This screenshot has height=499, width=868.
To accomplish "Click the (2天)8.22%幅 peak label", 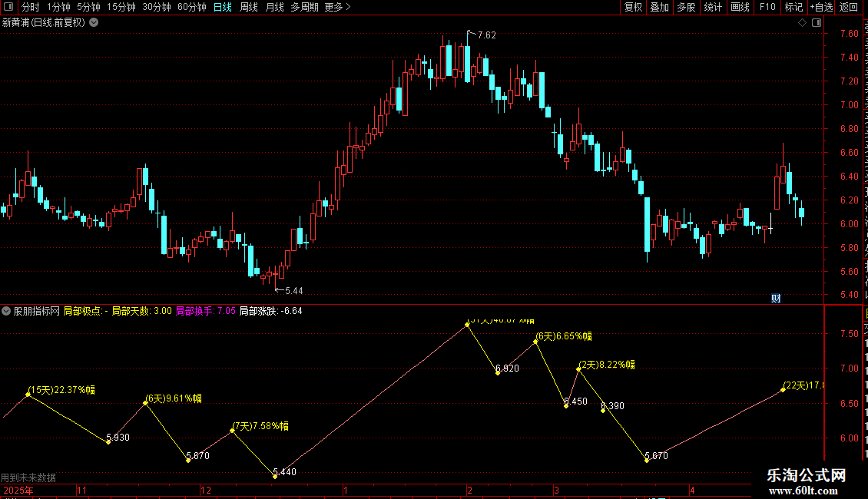I will (607, 365).
